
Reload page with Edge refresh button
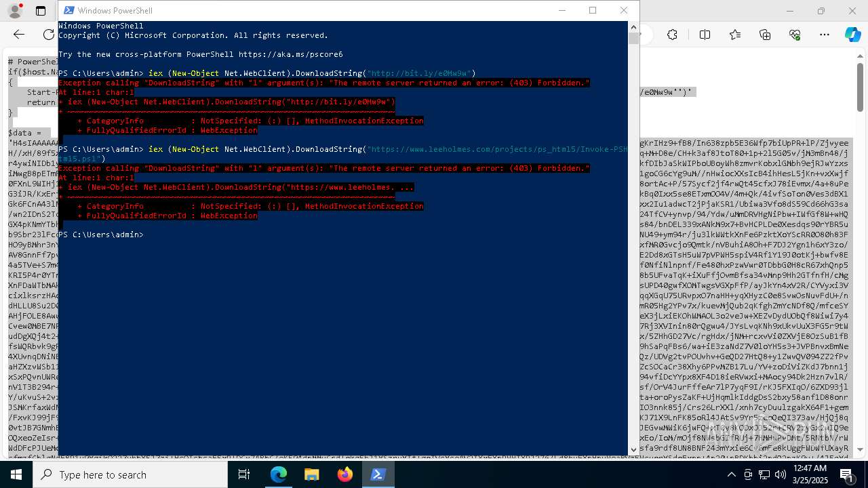click(x=49, y=35)
